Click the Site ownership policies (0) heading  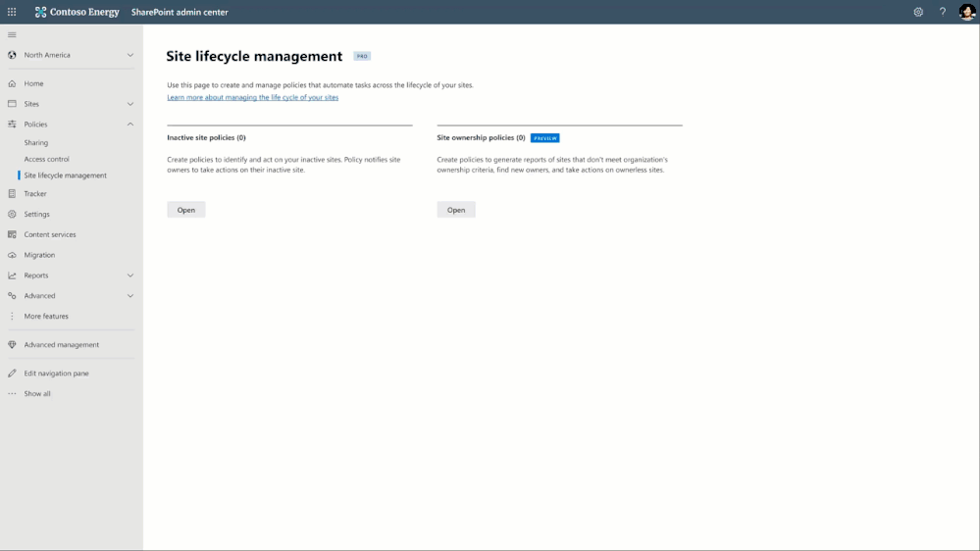pyautogui.click(x=482, y=137)
